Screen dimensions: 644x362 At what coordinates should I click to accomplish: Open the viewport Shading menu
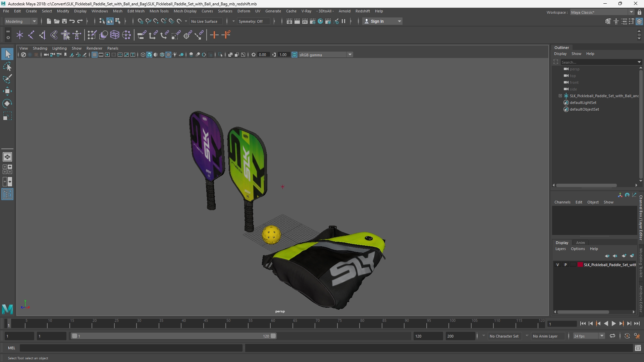[40, 48]
